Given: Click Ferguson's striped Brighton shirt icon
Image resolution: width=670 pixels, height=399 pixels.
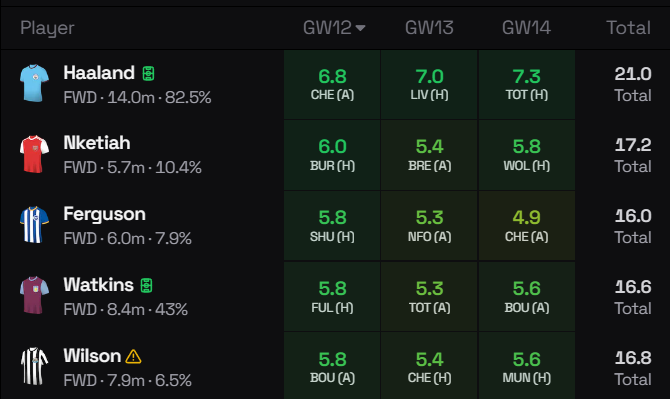Looking at the screenshot, I should (x=34, y=225).
